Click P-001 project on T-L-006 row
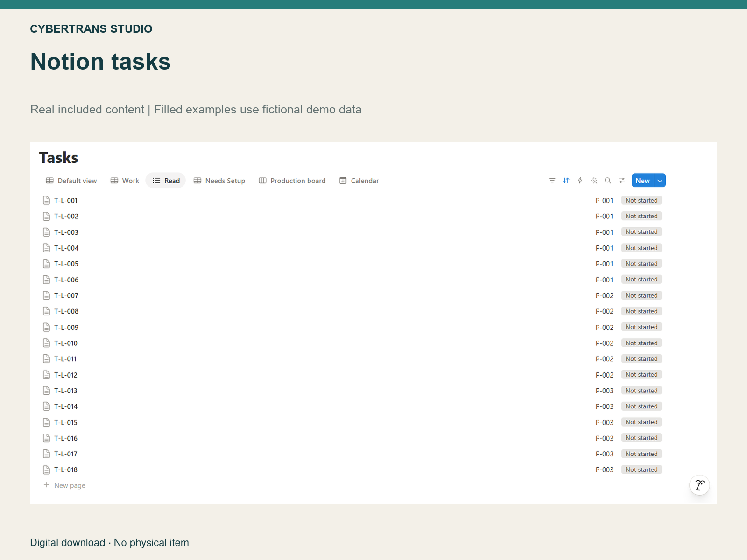747x560 pixels. pyautogui.click(x=605, y=280)
